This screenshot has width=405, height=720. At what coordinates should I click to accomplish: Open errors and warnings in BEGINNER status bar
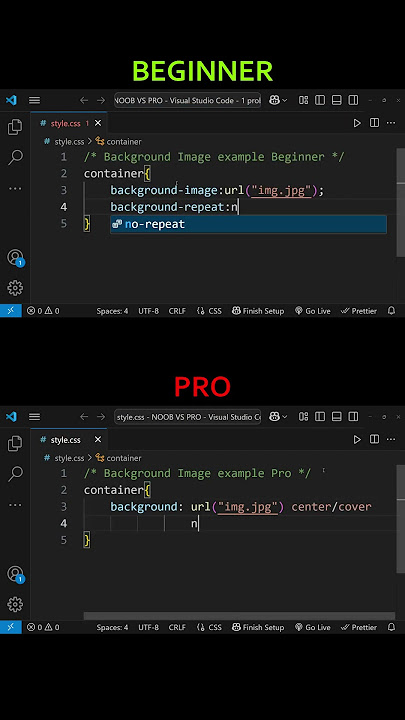point(43,311)
